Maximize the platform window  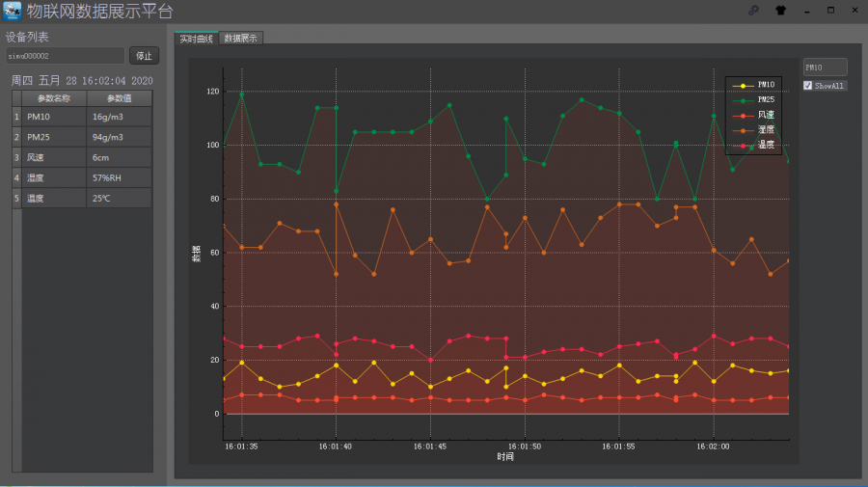coord(830,11)
